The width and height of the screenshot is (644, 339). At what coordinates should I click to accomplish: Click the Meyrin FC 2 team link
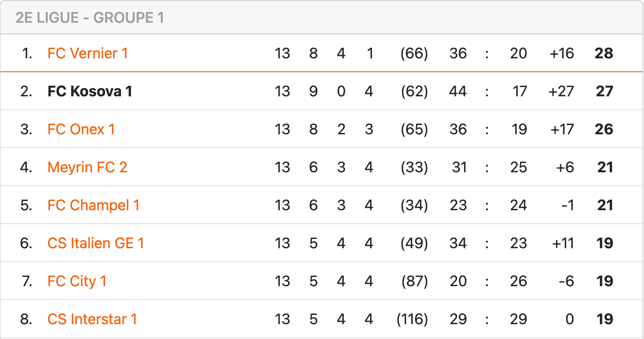[87, 167]
